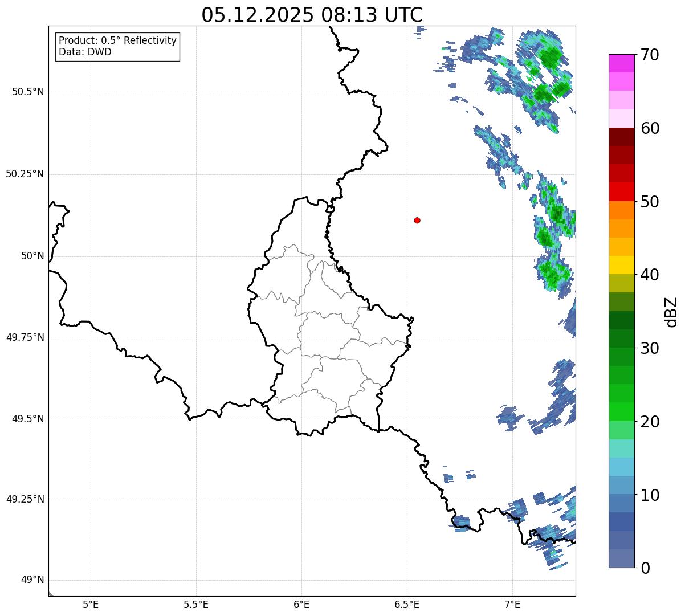Click the blue 10 dBZ color swatch
Viewport: 685px width, 616px height.
(x=622, y=504)
